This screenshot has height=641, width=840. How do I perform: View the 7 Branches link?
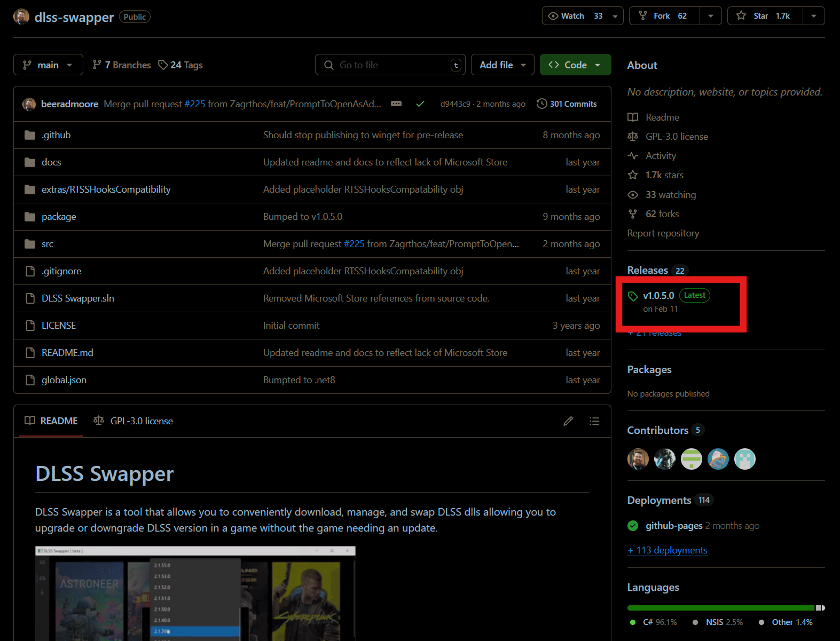[122, 65]
